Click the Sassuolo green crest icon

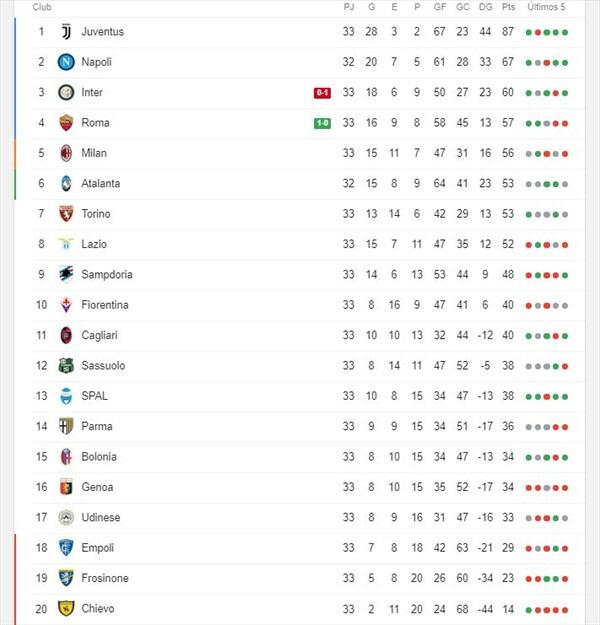(x=66, y=366)
